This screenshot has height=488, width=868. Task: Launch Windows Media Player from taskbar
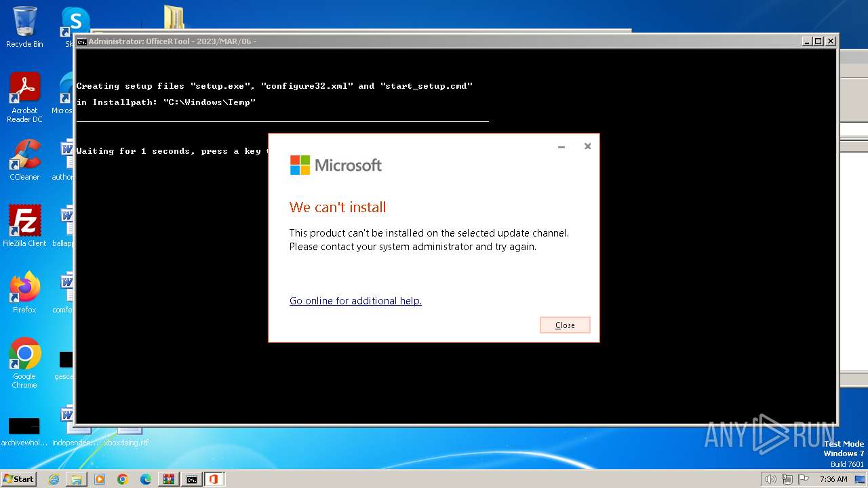(x=100, y=479)
